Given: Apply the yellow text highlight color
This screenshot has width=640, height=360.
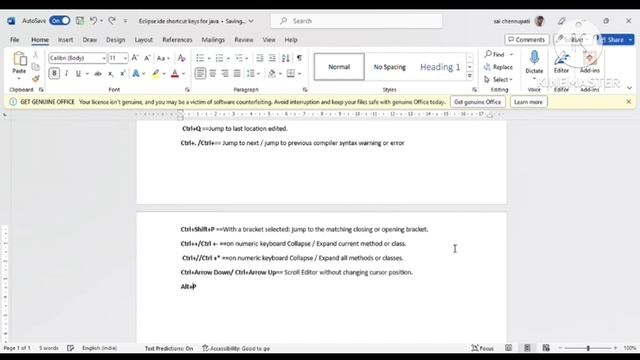Looking at the screenshot, I should [156, 73].
